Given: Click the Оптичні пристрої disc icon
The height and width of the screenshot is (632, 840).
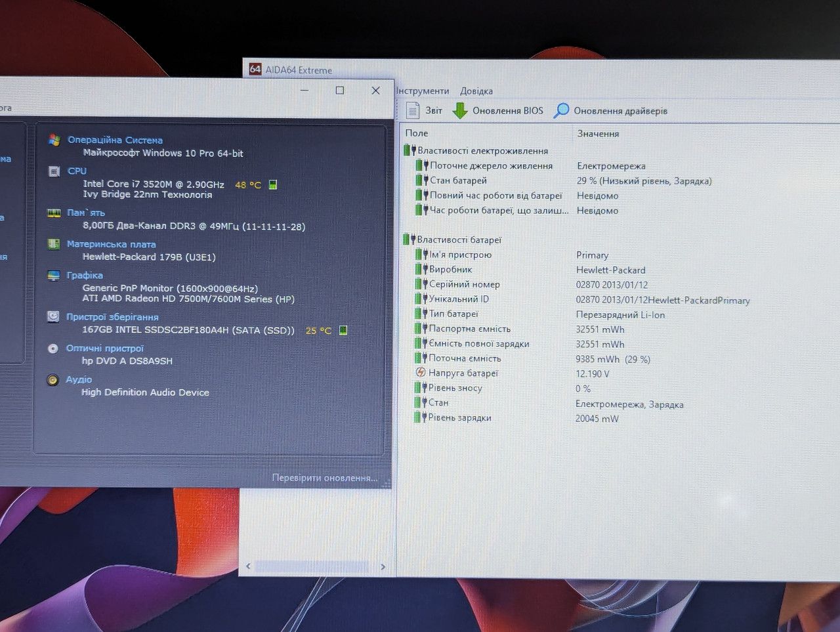Looking at the screenshot, I should pyautogui.click(x=53, y=348).
